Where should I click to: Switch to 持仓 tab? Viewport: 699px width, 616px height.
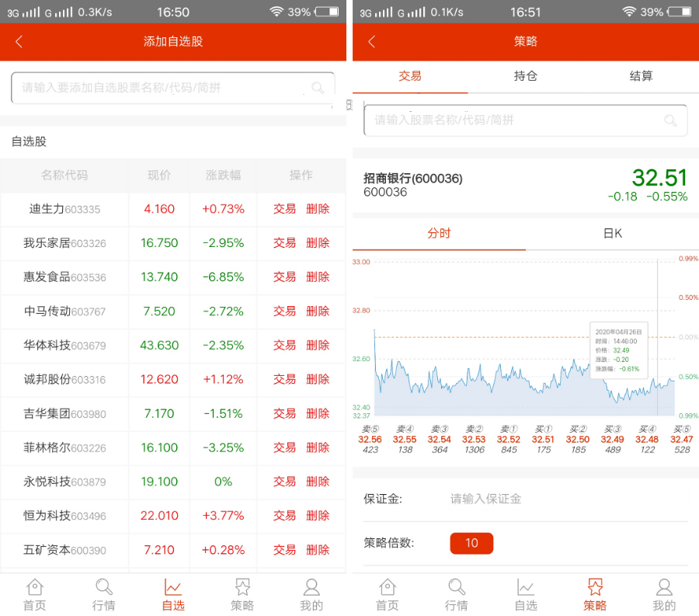click(526, 76)
